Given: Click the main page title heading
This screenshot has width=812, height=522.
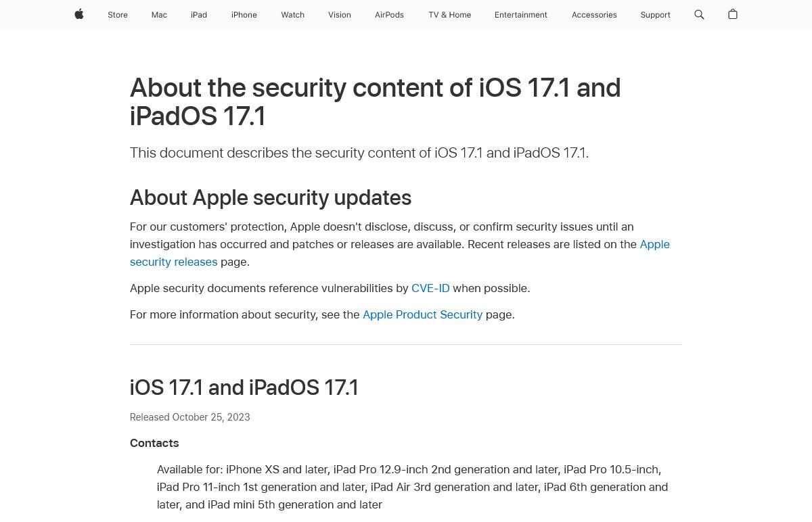Looking at the screenshot, I should tap(376, 102).
